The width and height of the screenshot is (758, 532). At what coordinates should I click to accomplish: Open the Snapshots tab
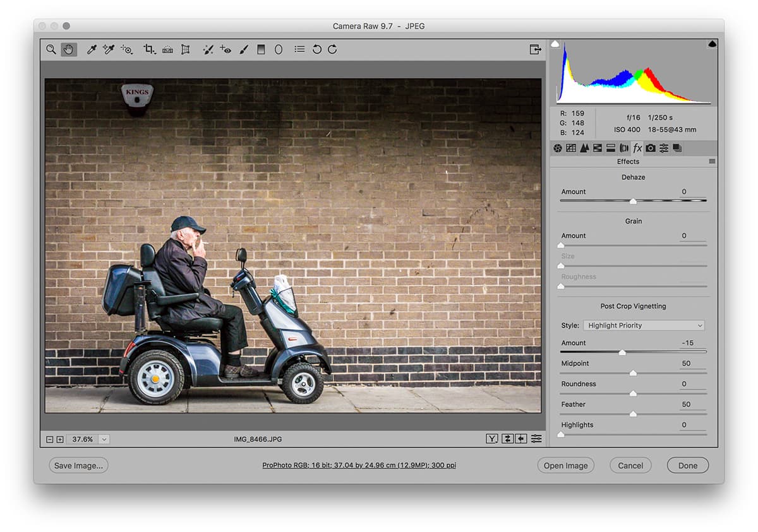click(x=677, y=148)
